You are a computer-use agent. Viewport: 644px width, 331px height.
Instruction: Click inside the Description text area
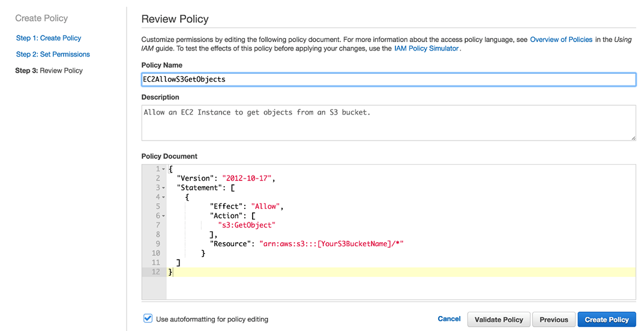(x=388, y=123)
